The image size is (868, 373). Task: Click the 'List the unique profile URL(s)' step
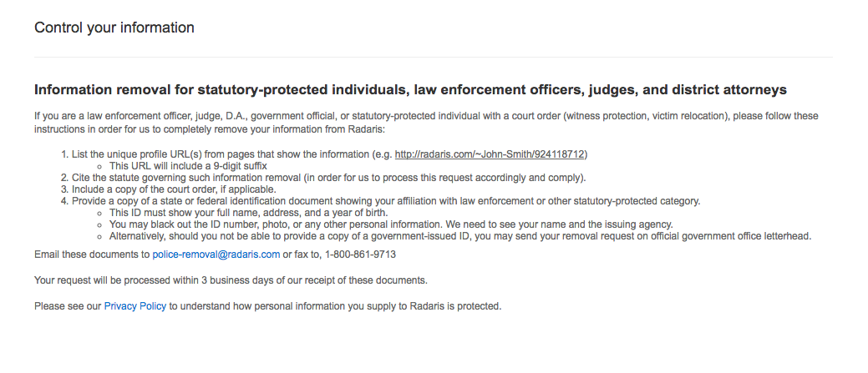226,154
